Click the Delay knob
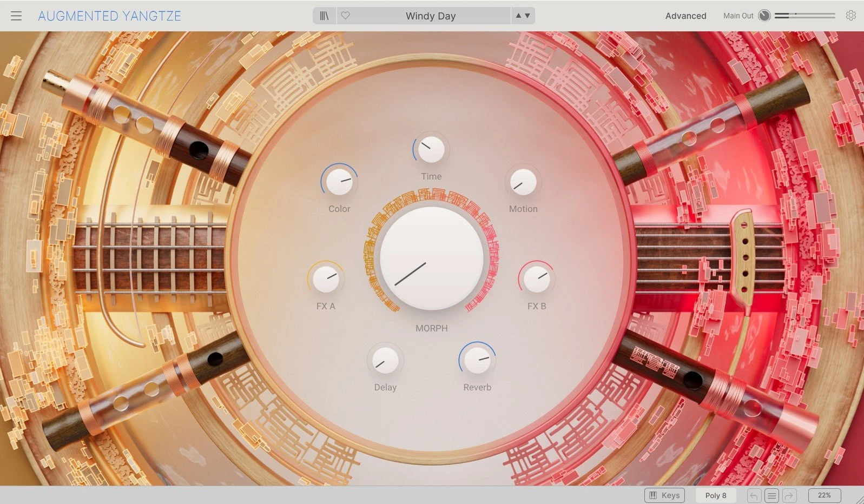The width and height of the screenshot is (864, 504). pyautogui.click(x=385, y=361)
